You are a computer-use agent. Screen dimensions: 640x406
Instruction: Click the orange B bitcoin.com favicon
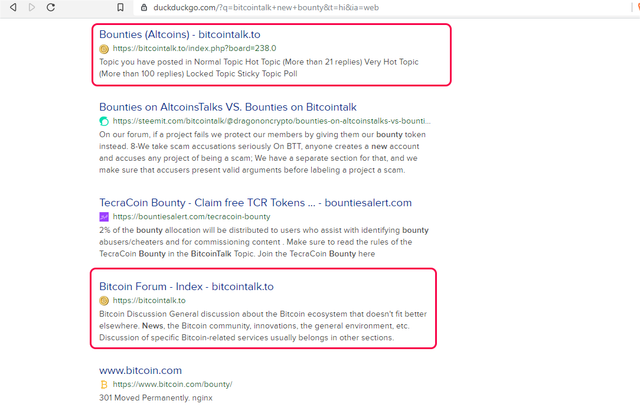click(104, 384)
